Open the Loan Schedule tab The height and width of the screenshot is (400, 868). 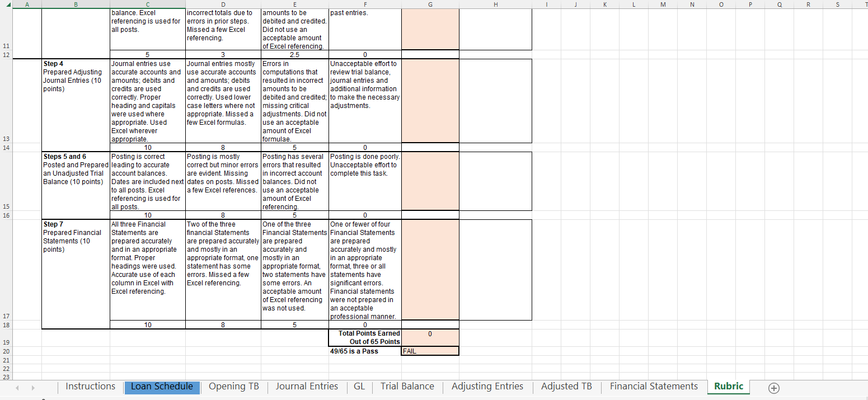point(162,386)
